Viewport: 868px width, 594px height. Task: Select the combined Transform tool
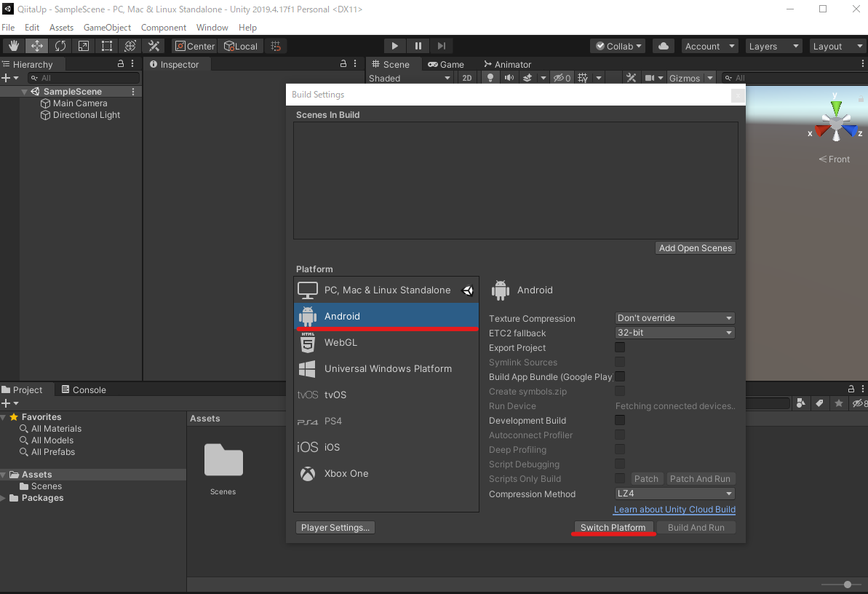[130, 46]
